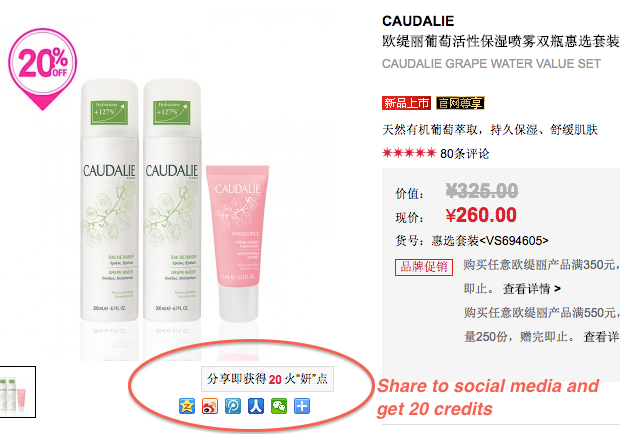Open details link after 赠完即止 text
Screen dimensions: 620x436
click(601, 337)
